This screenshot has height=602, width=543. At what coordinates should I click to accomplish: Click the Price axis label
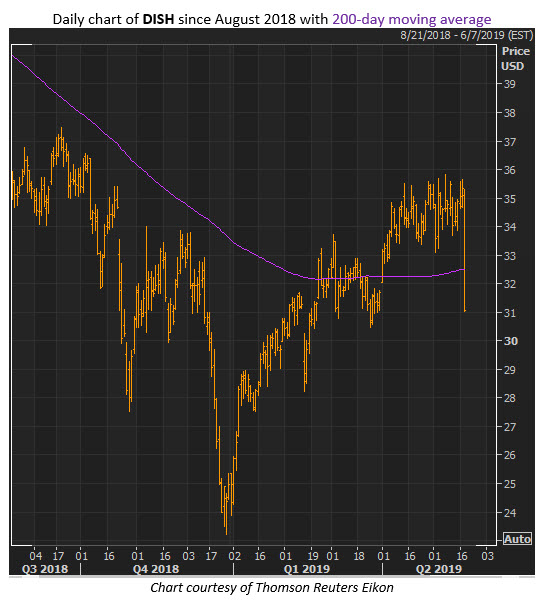pos(516,51)
